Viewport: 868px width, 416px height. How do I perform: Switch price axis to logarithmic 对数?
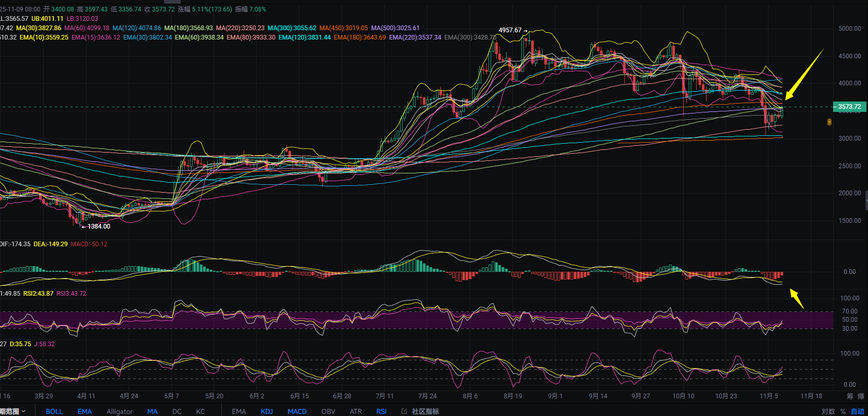pos(828,411)
